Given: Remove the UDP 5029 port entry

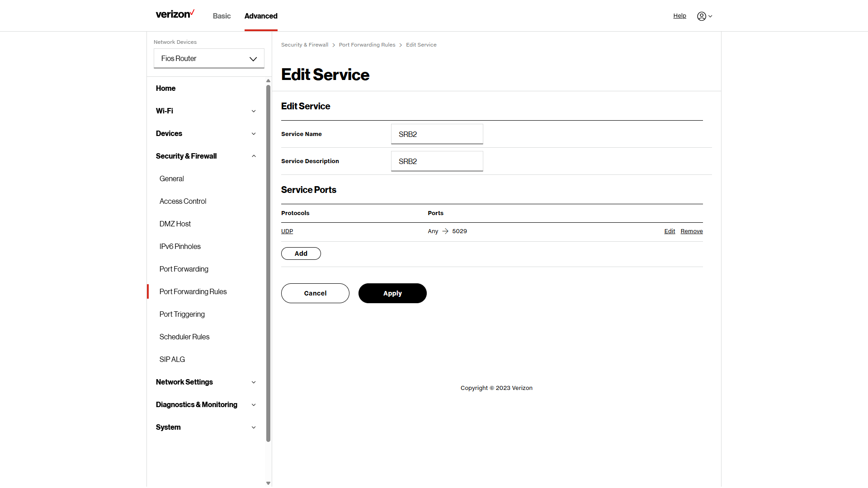Looking at the screenshot, I should coord(692,231).
